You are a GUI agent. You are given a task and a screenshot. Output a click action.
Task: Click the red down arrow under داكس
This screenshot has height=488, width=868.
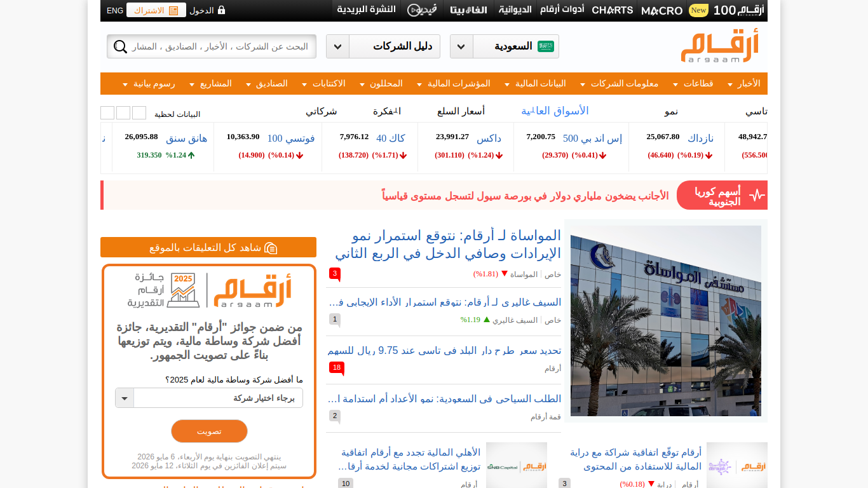click(x=499, y=156)
